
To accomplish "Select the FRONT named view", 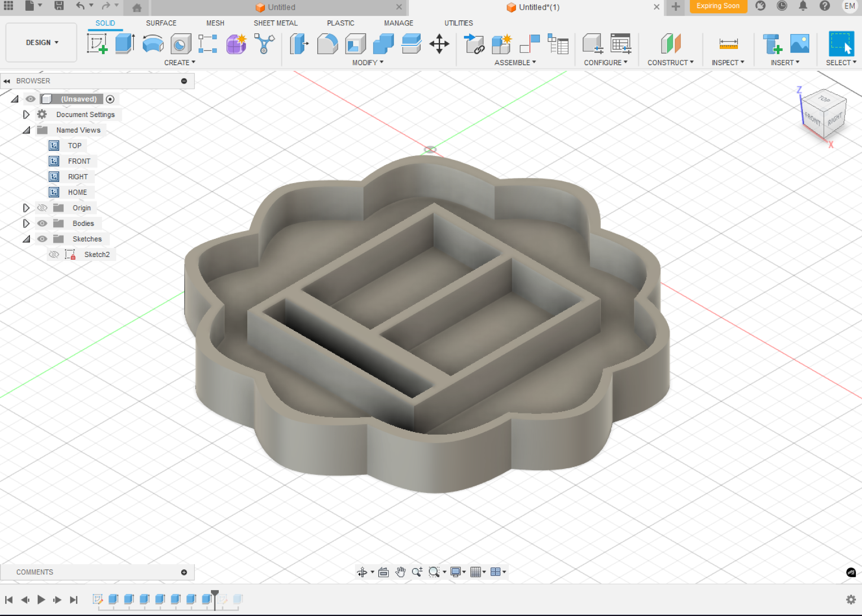I will click(79, 161).
